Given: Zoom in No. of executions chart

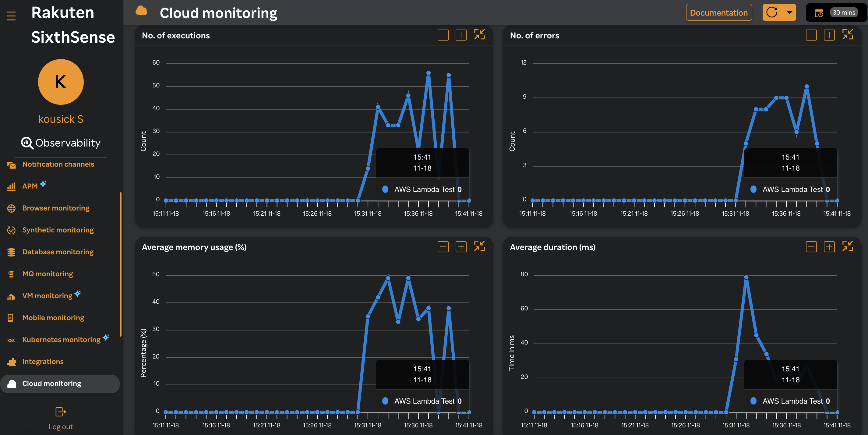Looking at the screenshot, I should click(x=461, y=35).
